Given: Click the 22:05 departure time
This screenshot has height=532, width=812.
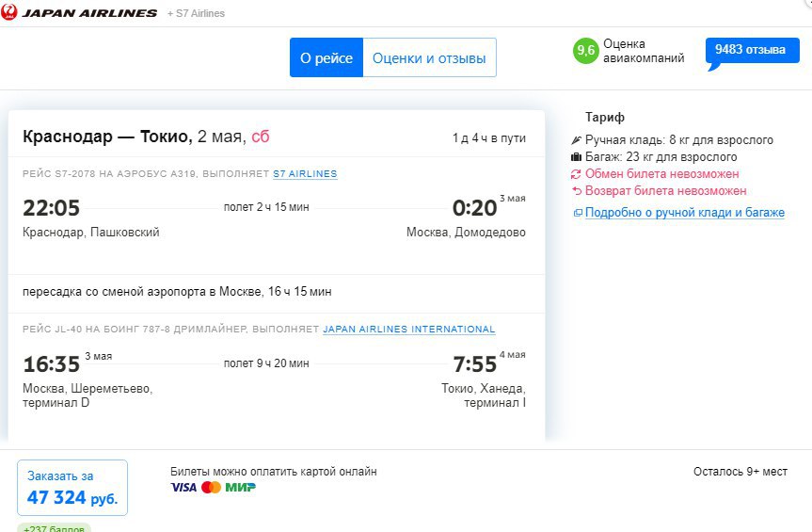Looking at the screenshot, I should pos(51,208).
